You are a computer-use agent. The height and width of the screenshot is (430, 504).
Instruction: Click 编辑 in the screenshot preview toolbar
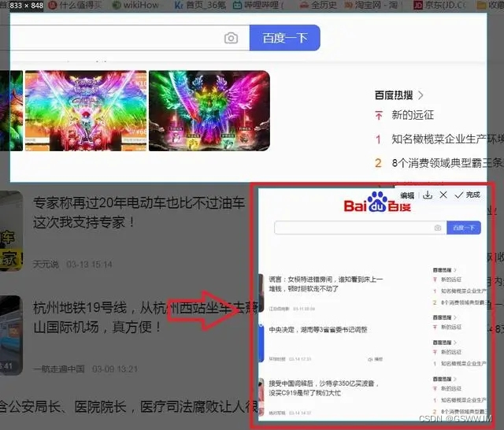coord(407,195)
